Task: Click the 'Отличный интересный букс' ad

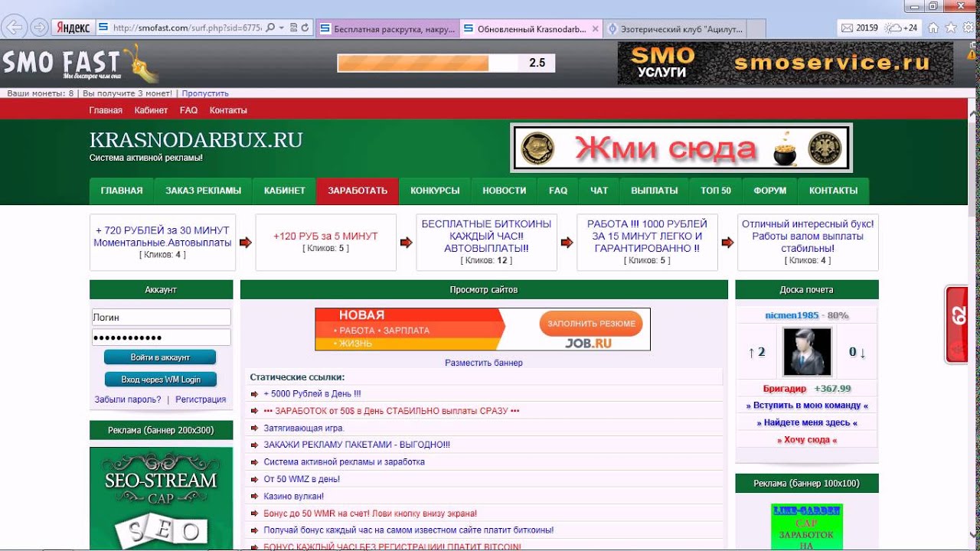Action: [808, 236]
